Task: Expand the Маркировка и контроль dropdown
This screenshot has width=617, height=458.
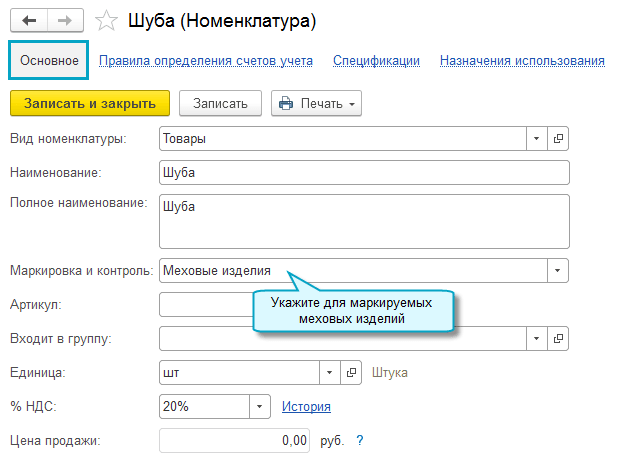Action: [558, 271]
